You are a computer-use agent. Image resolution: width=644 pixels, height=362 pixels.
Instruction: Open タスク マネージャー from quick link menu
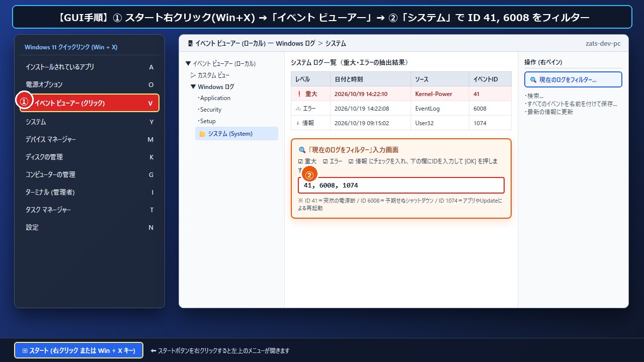point(90,210)
